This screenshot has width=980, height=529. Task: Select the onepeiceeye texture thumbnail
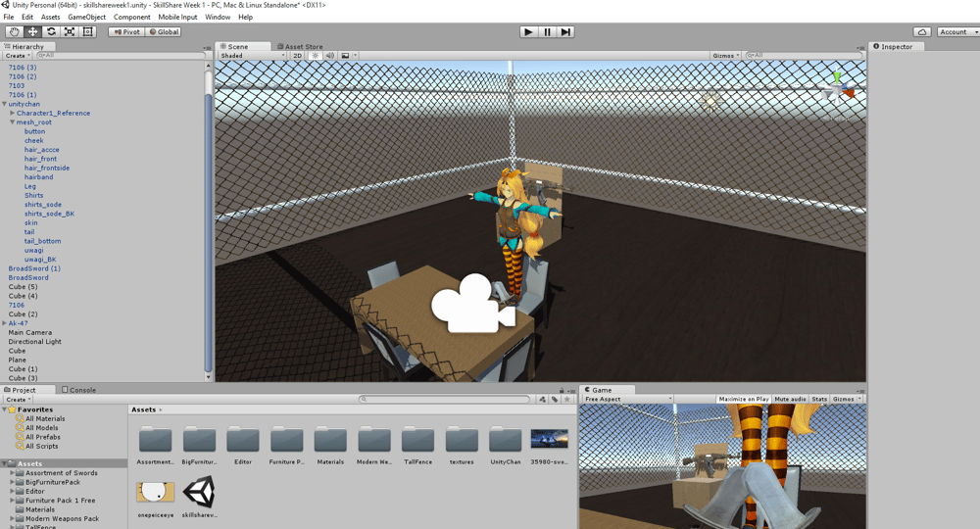click(155, 492)
